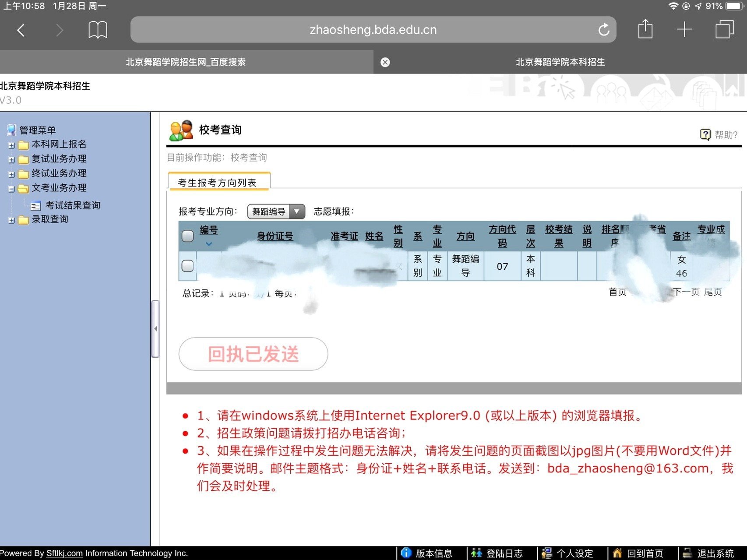This screenshot has width=747, height=560.
Task: Open the Safari share sheet icon
Action: point(645,29)
